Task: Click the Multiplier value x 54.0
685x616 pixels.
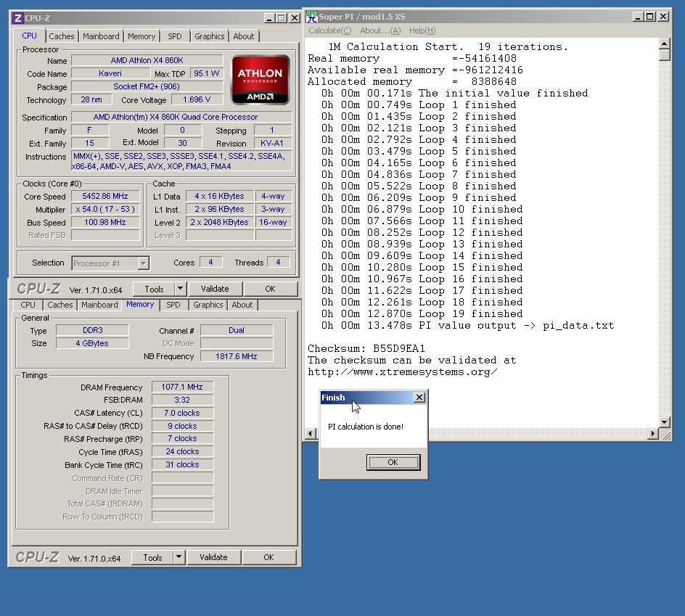Action: [x=105, y=209]
